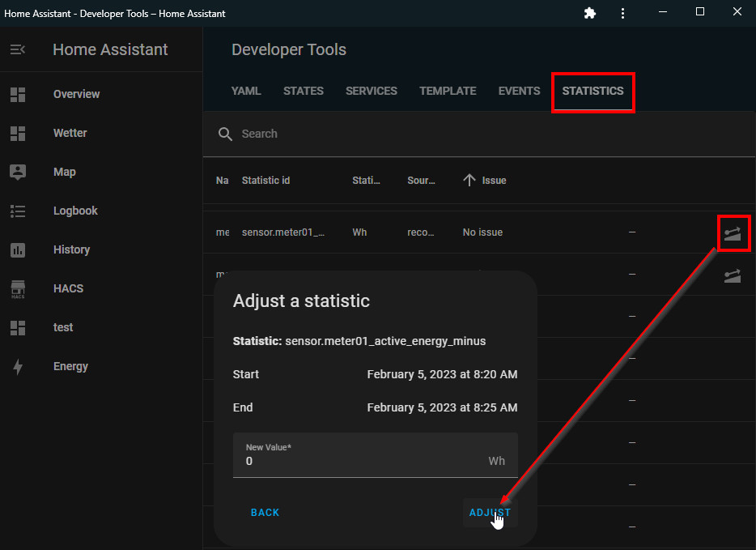Open the Overview dashboard icon
Viewport: 756px width, 550px height.
point(18,94)
